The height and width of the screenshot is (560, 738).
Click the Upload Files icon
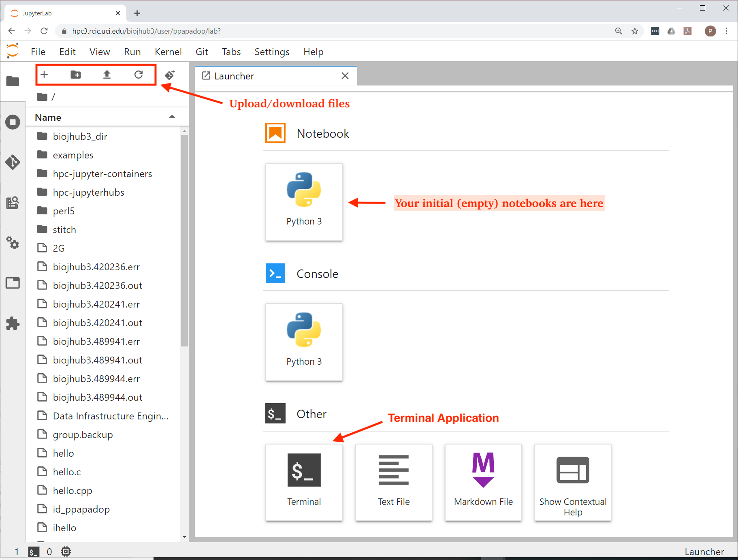[107, 75]
